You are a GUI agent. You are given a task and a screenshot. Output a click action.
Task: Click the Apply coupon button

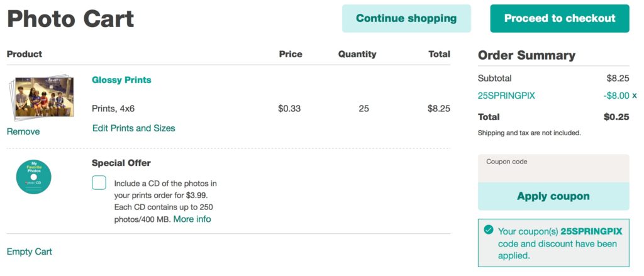point(553,196)
